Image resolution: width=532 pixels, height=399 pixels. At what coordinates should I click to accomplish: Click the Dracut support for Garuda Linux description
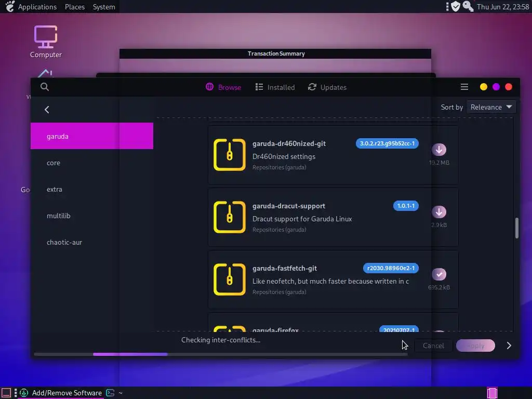pos(302,219)
